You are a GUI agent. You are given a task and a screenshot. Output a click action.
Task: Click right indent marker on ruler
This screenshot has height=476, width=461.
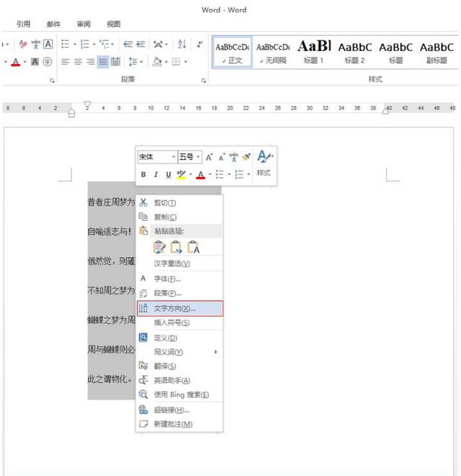pyautogui.click(x=385, y=112)
